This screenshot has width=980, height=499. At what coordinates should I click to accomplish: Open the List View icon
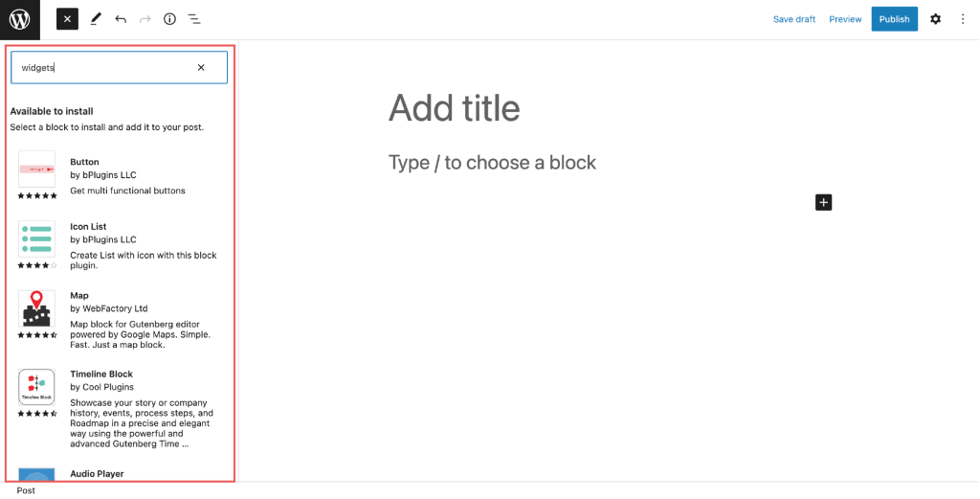point(194,19)
